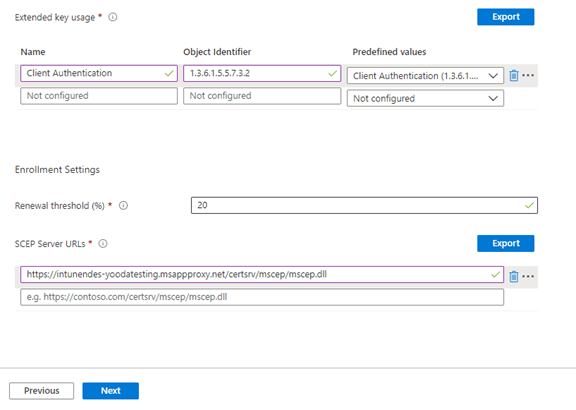Open more options for SCEP URL row
This screenshot has width=576, height=410.
(528, 276)
